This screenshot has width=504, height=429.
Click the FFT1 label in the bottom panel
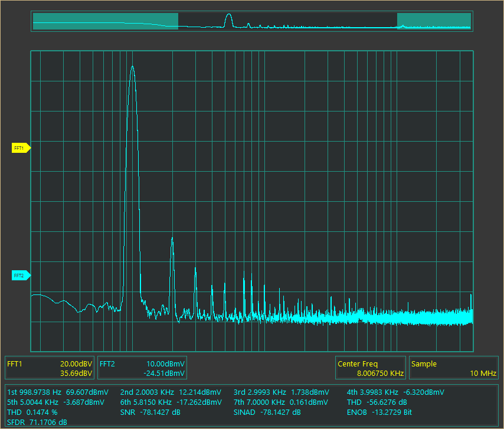[15, 363]
